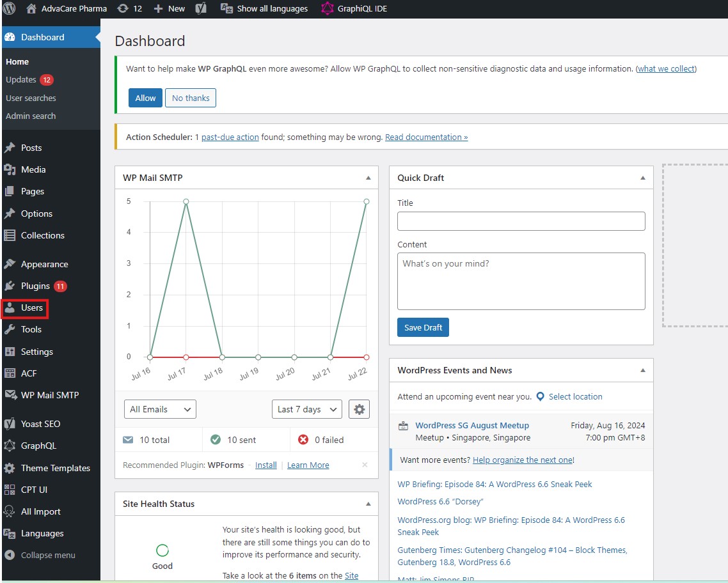Open User searches submenu item
The image size is (728, 583).
point(31,98)
